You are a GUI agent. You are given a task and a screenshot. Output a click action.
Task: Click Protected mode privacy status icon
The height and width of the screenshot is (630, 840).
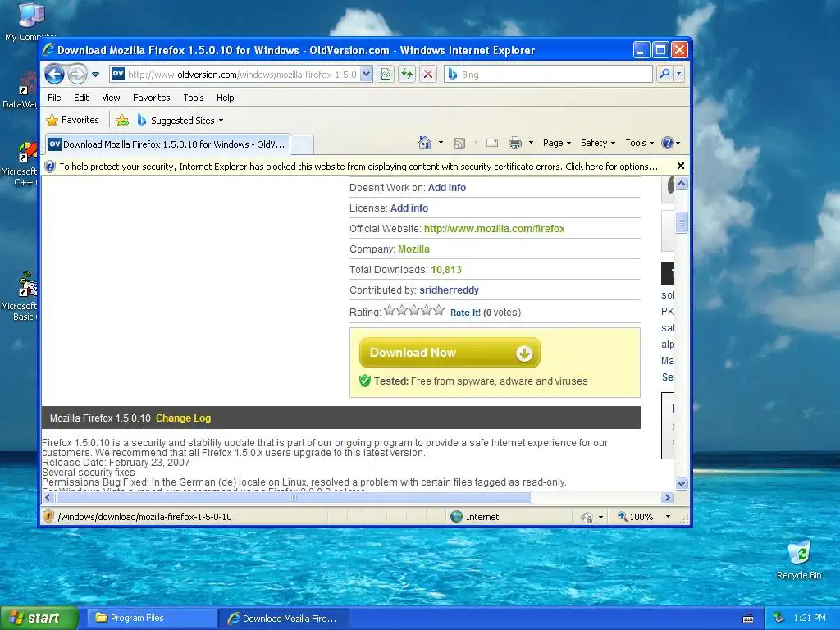[587, 517]
